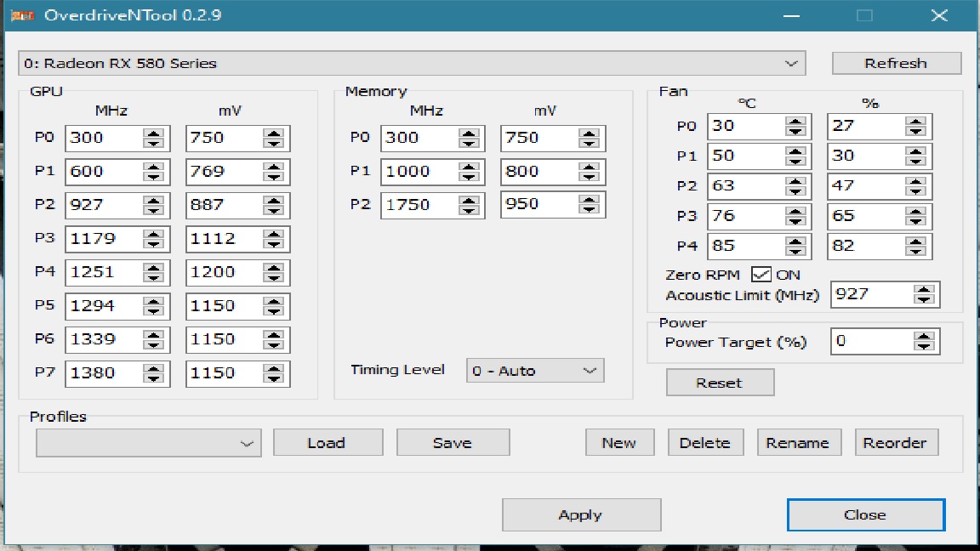Adjust GPU P1 MHz spinner arrows
980x551 pixels.
pyautogui.click(x=154, y=172)
